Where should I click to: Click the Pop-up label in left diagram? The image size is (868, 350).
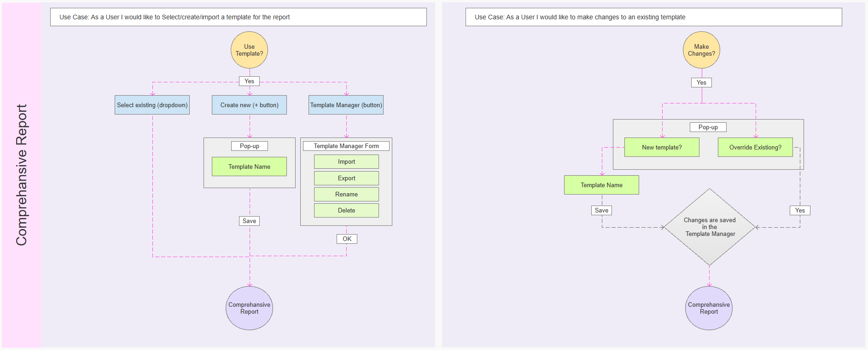pos(250,146)
